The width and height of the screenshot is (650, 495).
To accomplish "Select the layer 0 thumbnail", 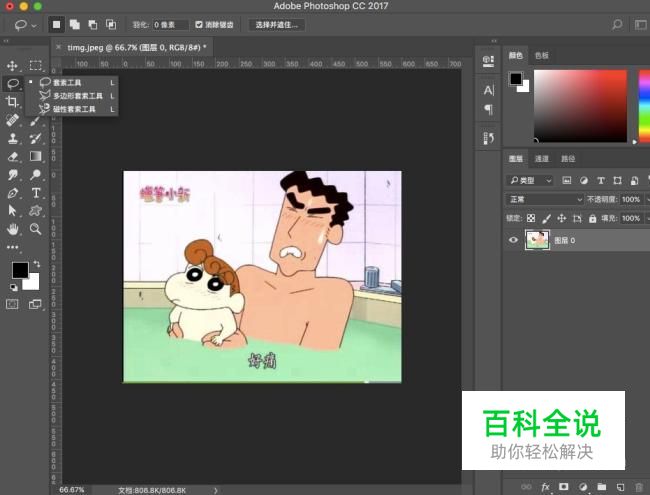I will coord(537,240).
